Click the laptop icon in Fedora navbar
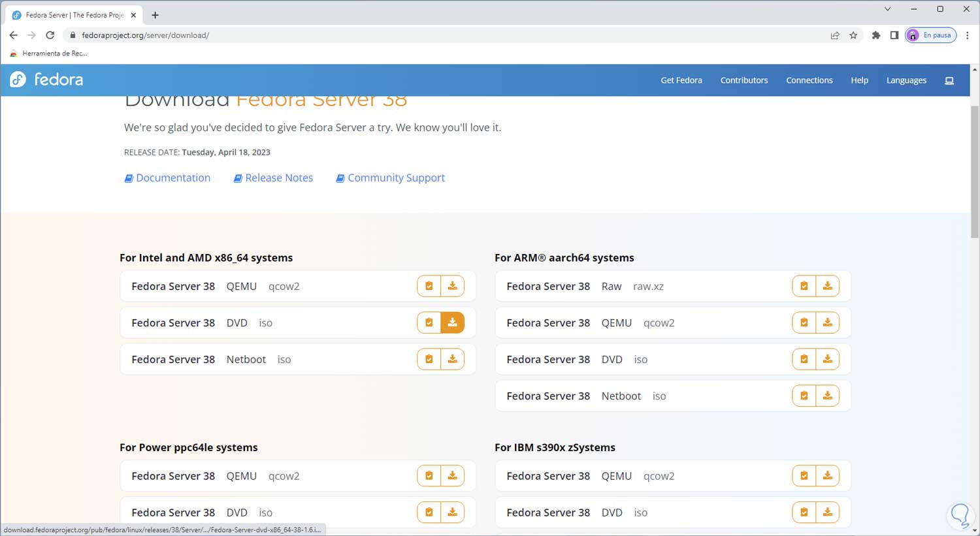Viewport: 980px width, 536px height. tap(949, 80)
